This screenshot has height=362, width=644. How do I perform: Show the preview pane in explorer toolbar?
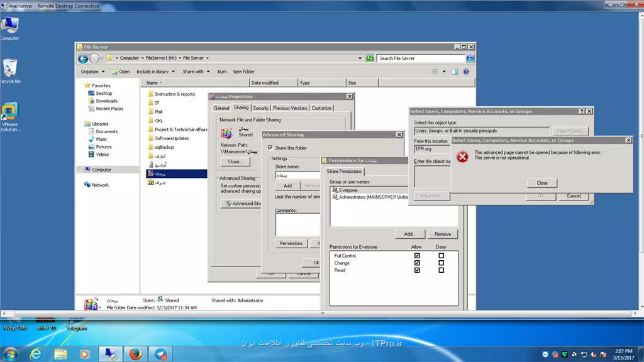[455, 72]
